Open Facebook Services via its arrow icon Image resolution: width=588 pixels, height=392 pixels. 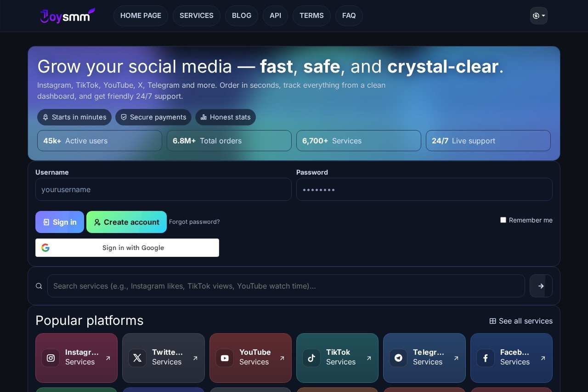click(x=543, y=358)
